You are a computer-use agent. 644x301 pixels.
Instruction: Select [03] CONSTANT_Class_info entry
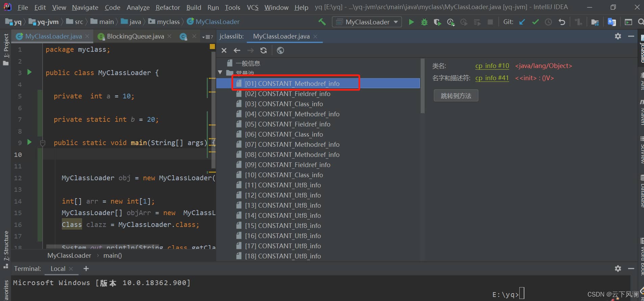click(284, 104)
